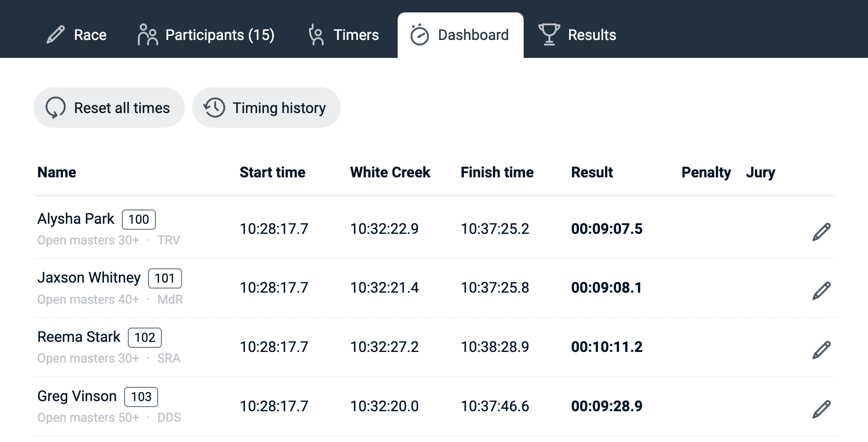Open the Participants (15) tab
868x442 pixels.
coord(220,35)
